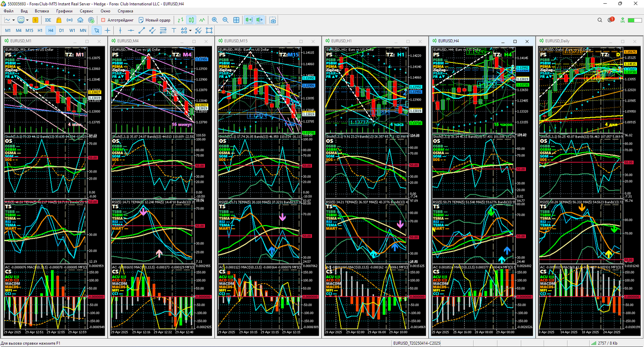Open the Market shopping bag icon
The image size is (644, 347).
59,20
